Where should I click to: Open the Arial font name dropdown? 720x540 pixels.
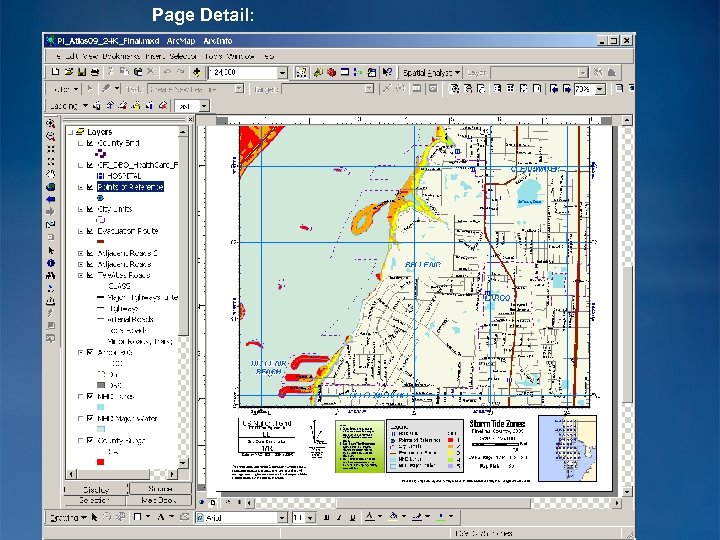282,518
